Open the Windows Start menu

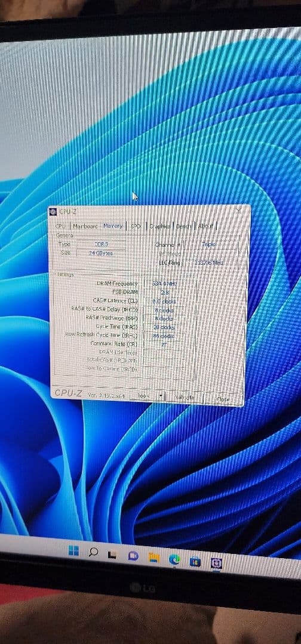[x=73, y=551]
